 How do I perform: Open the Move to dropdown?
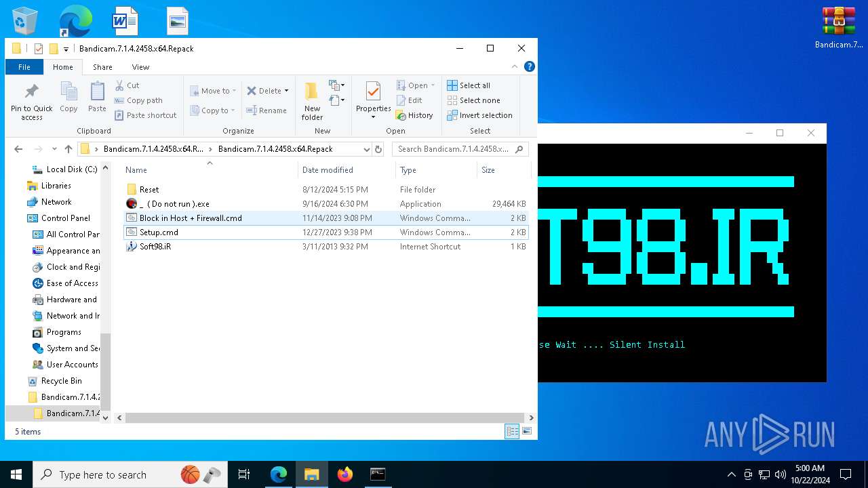coord(213,91)
